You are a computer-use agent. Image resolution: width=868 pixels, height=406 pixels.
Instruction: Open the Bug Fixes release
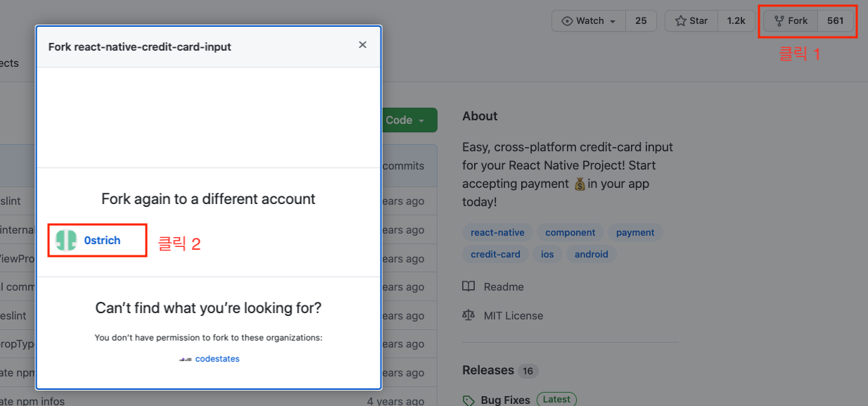[505, 400]
